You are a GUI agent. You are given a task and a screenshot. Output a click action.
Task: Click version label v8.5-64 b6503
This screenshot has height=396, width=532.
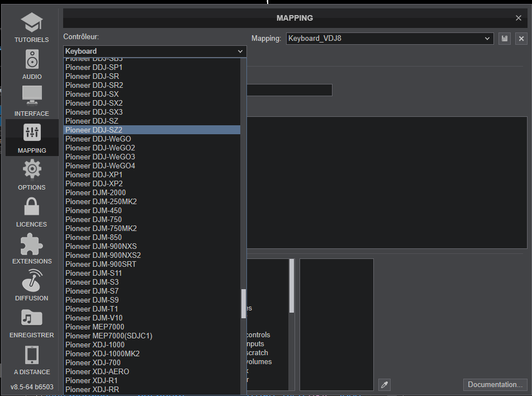pos(32,387)
